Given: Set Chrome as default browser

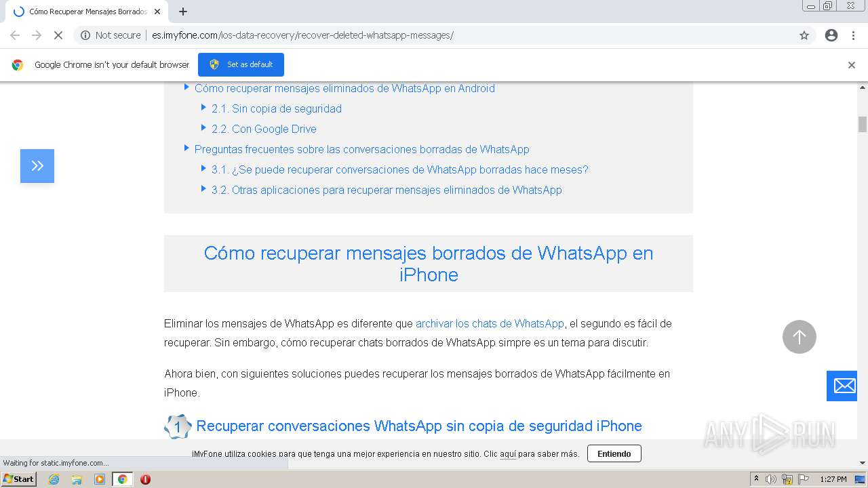Looking at the screenshot, I should [x=241, y=64].
